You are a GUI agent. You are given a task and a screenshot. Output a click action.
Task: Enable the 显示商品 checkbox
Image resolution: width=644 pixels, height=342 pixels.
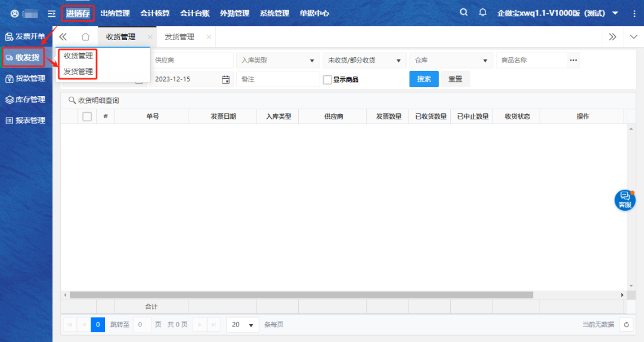pos(327,79)
